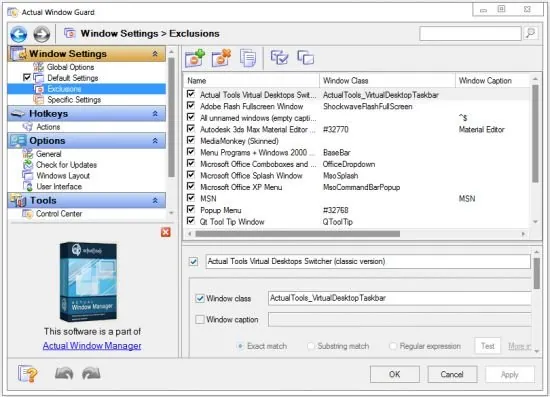Click the Actual Window Manager box image
This screenshot has width=550, height=397.
[x=88, y=282]
